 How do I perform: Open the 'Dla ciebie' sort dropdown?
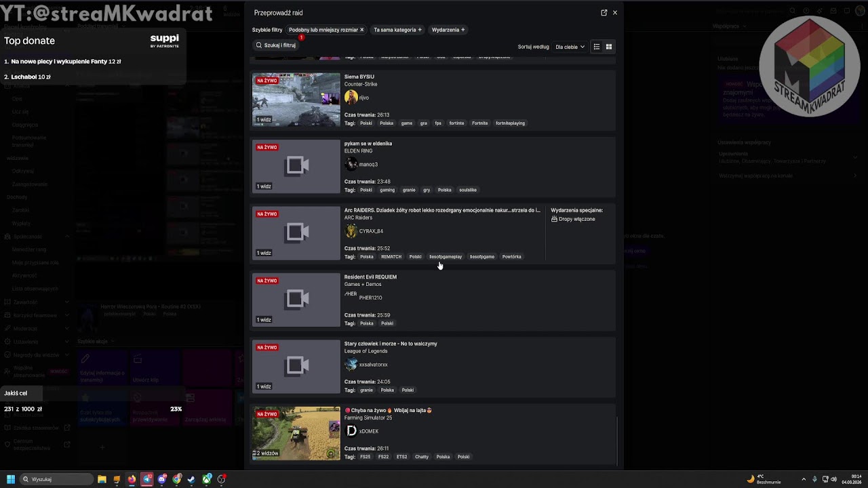(570, 47)
